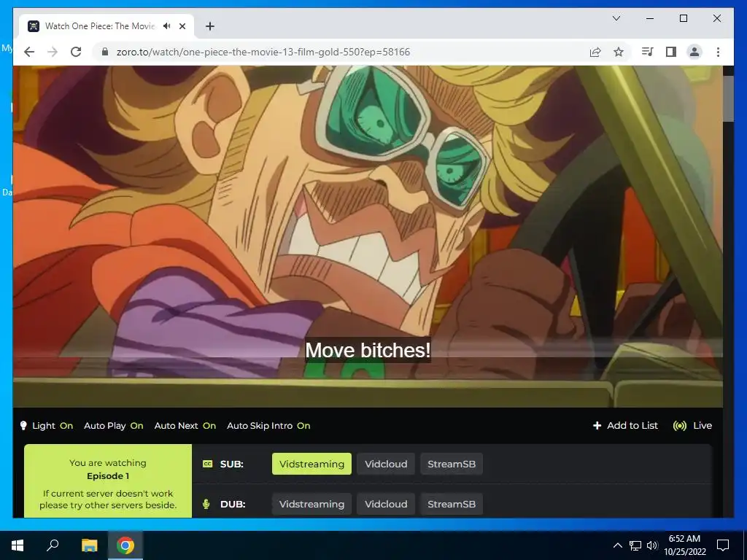Viewport: 747px width, 560px height.
Task: Click the address bar URL
Action: [263, 52]
